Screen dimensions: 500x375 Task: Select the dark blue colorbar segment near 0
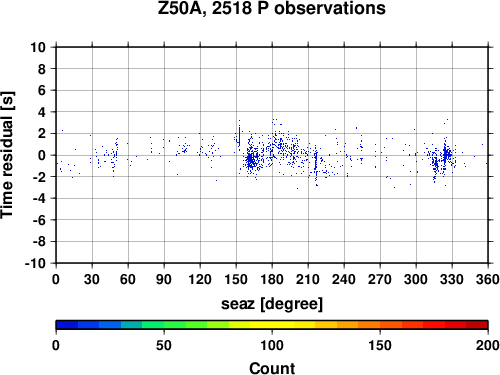coord(67,325)
